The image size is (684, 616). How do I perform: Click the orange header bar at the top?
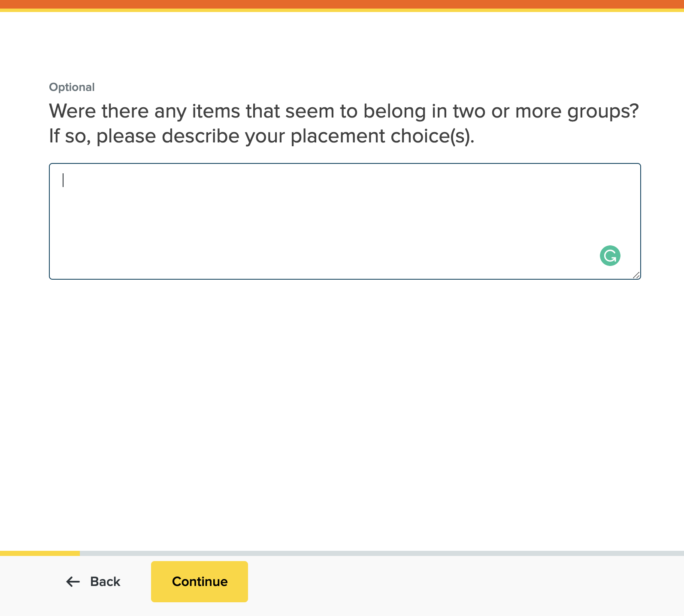pyautogui.click(x=342, y=4)
